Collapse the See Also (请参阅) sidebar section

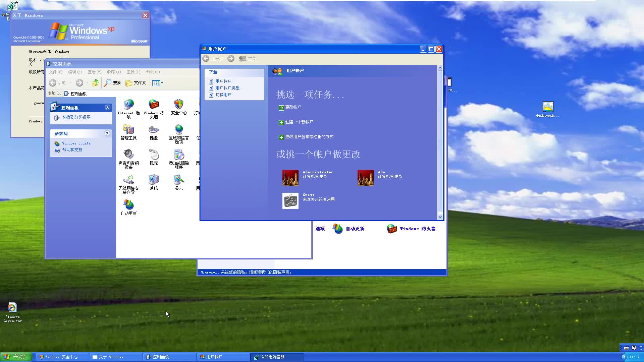(107, 133)
